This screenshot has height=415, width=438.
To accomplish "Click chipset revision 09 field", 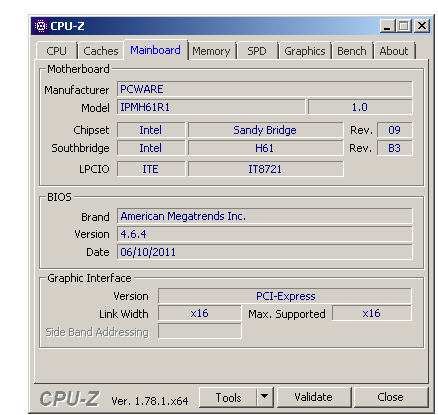I will tap(395, 130).
